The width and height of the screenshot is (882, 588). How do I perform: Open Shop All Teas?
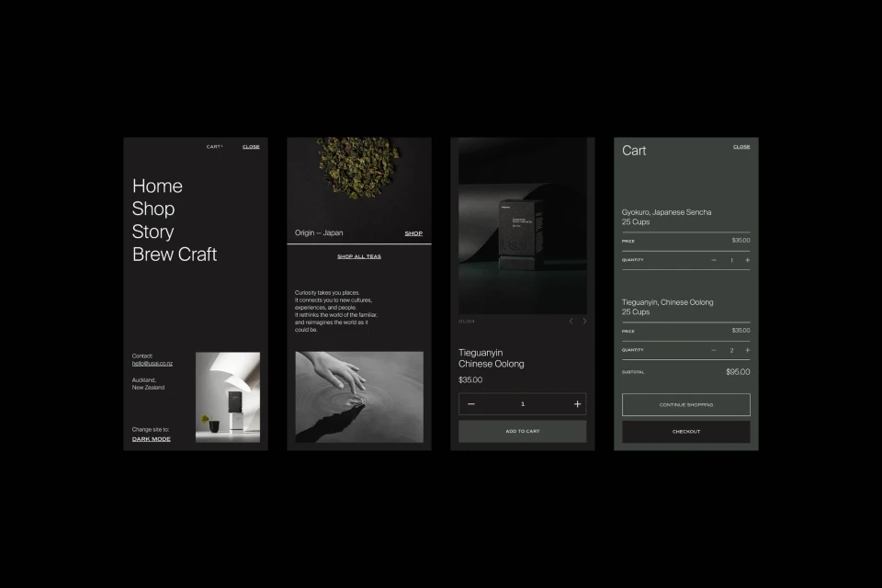coord(357,256)
